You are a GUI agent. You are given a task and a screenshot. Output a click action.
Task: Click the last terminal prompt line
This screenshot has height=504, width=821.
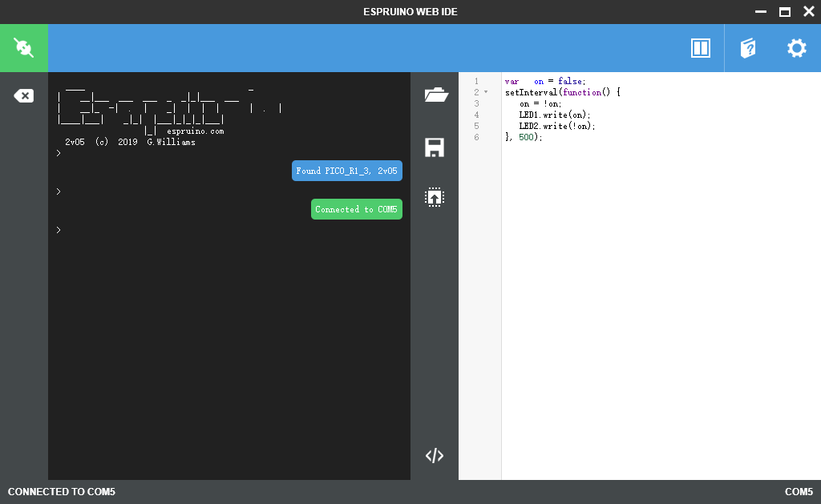[x=59, y=230]
